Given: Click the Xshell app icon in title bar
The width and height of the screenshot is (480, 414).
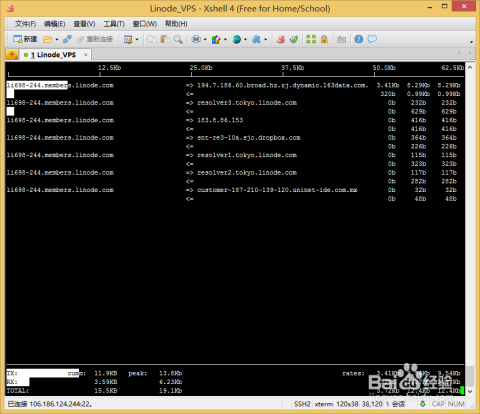Looking at the screenshot, I should 10,8.
